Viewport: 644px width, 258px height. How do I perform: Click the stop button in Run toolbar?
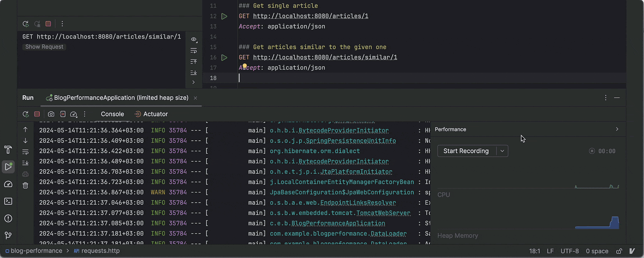tap(37, 114)
